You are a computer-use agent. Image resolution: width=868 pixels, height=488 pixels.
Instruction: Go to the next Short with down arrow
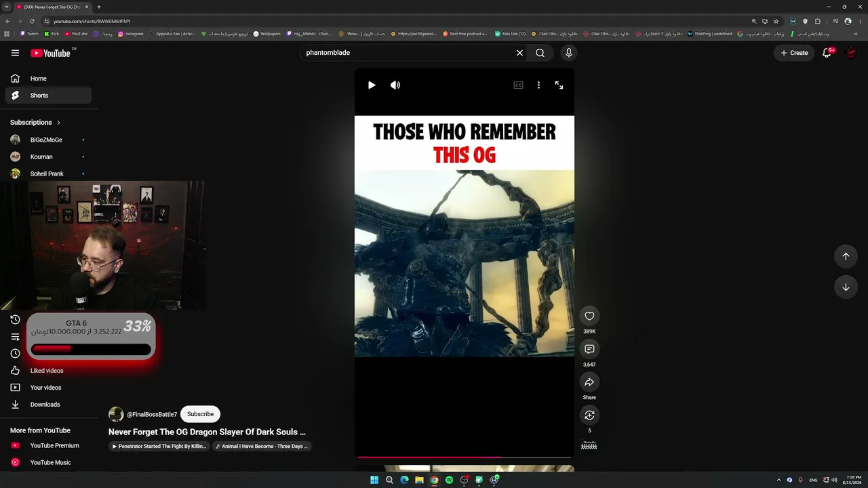click(846, 287)
